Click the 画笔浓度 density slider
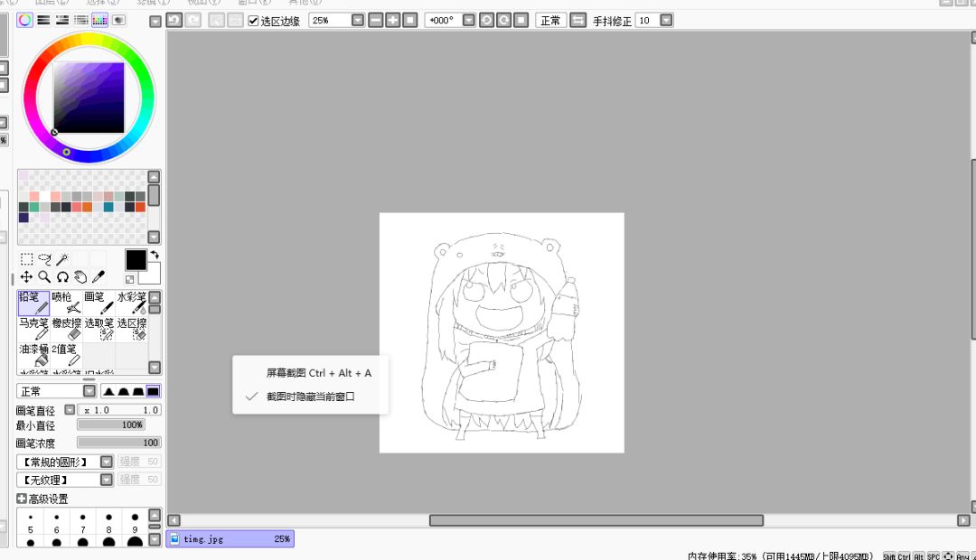The width and height of the screenshot is (976, 560). point(119,443)
